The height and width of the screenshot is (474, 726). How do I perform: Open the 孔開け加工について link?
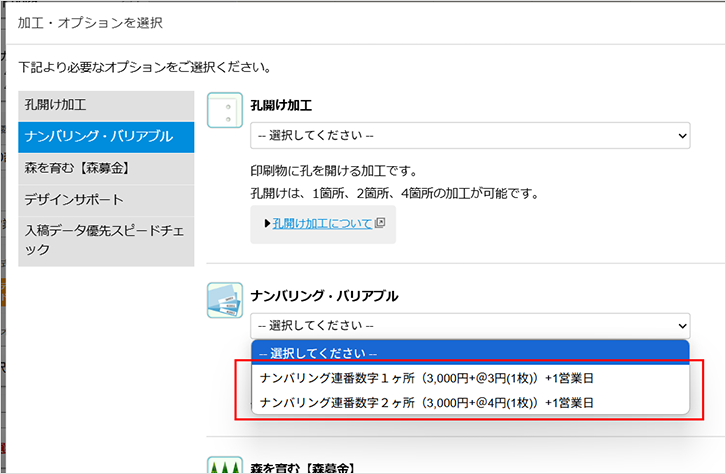click(x=322, y=224)
